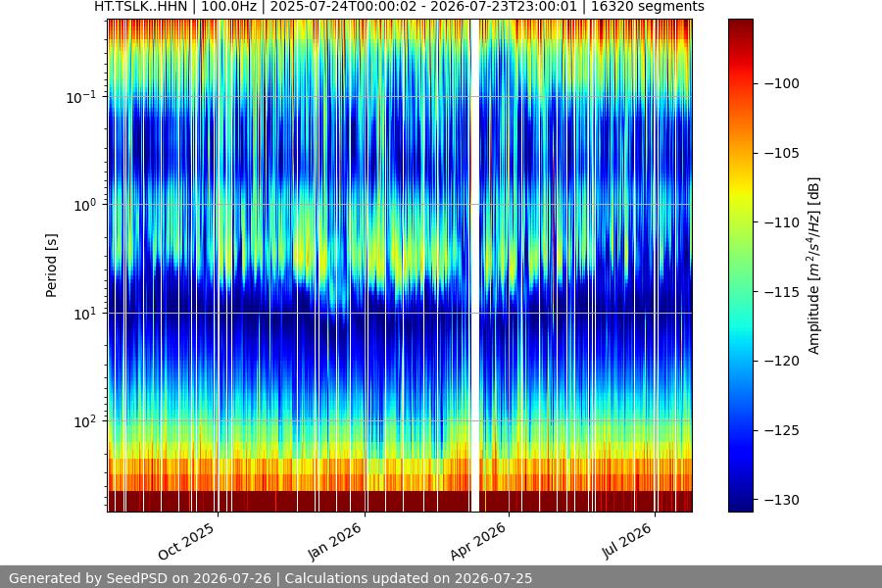The height and width of the screenshot is (588, 882).
Task: Click the 10^1 period tick label
Action: [85, 314]
